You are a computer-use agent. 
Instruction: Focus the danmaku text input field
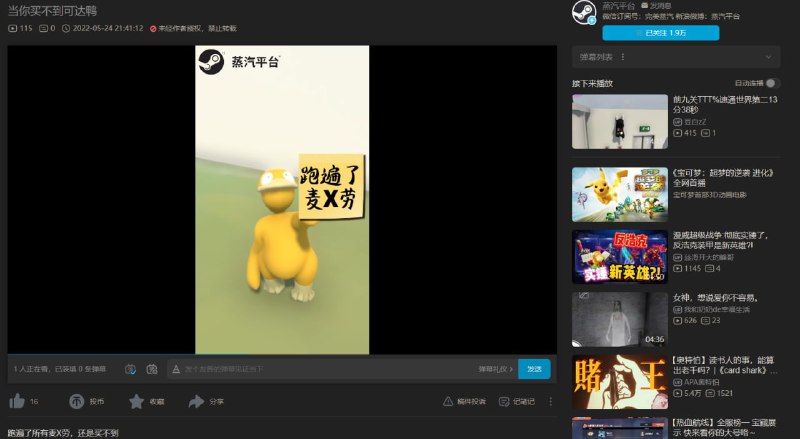327,369
